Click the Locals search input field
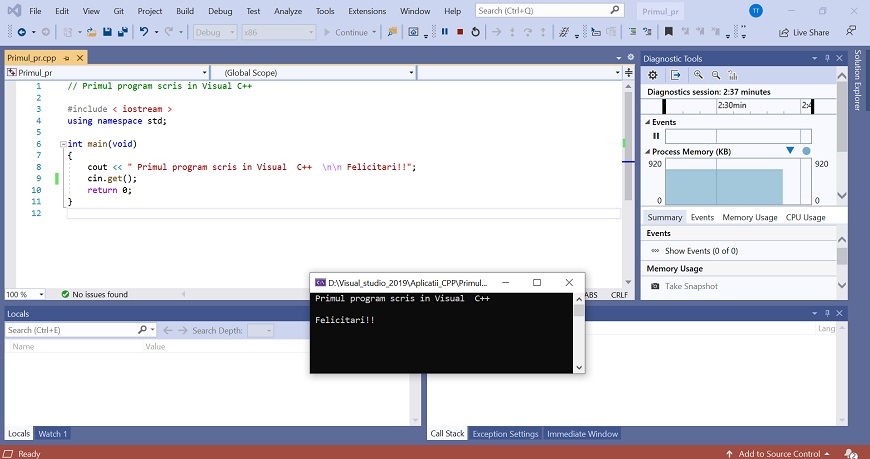Image resolution: width=870 pixels, height=459 pixels. pos(70,330)
